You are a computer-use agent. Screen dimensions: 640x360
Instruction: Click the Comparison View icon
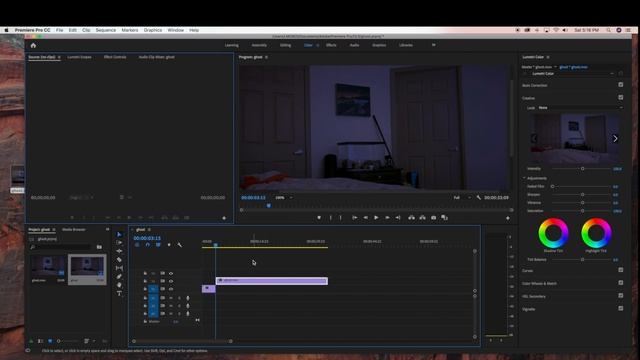pos(444,218)
